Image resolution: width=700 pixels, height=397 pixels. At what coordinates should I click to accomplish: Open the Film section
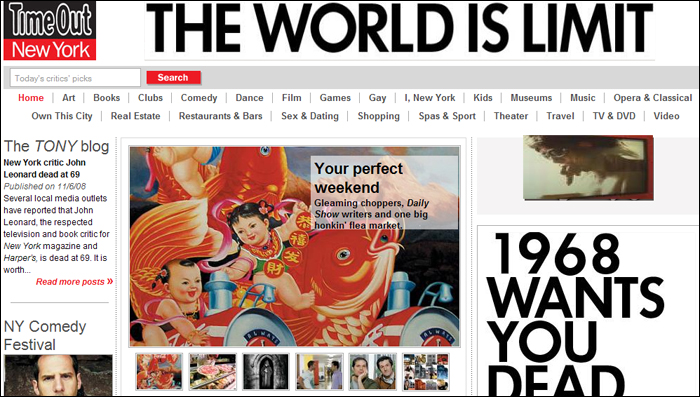(292, 98)
